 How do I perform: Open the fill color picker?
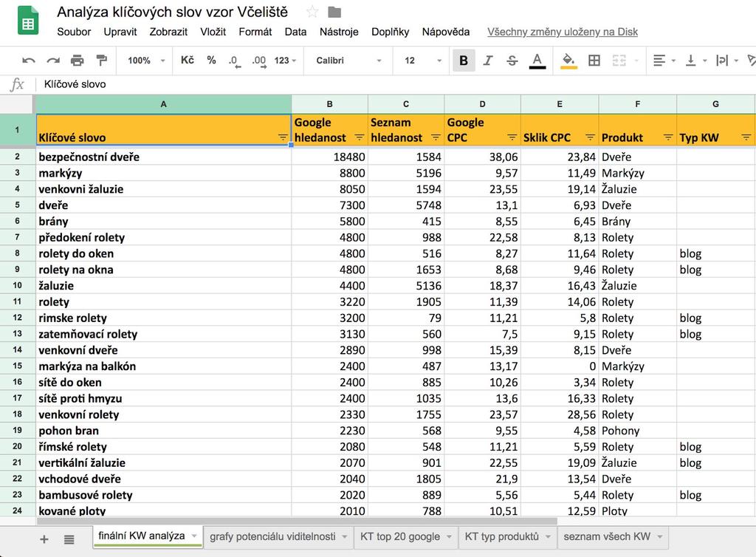click(569, 61)
